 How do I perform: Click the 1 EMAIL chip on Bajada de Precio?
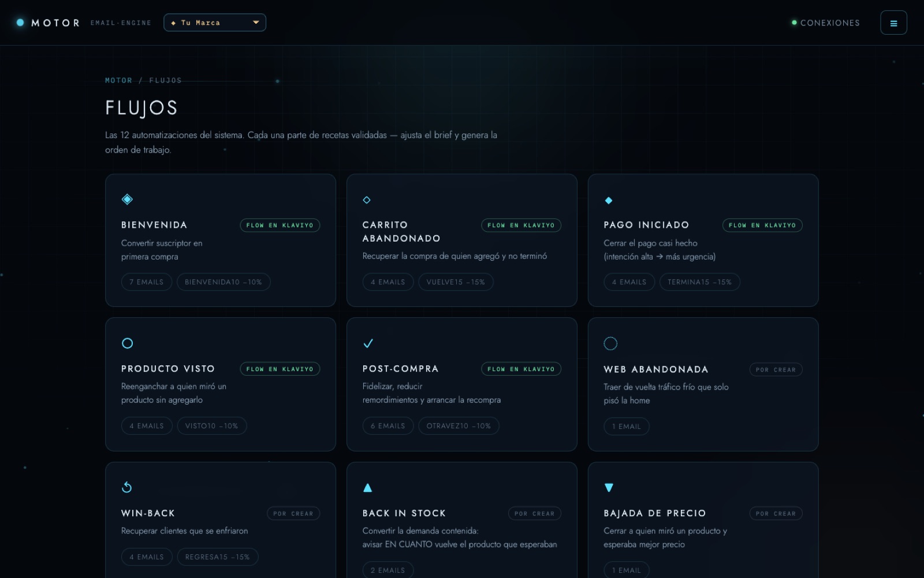tap(627, 570)
